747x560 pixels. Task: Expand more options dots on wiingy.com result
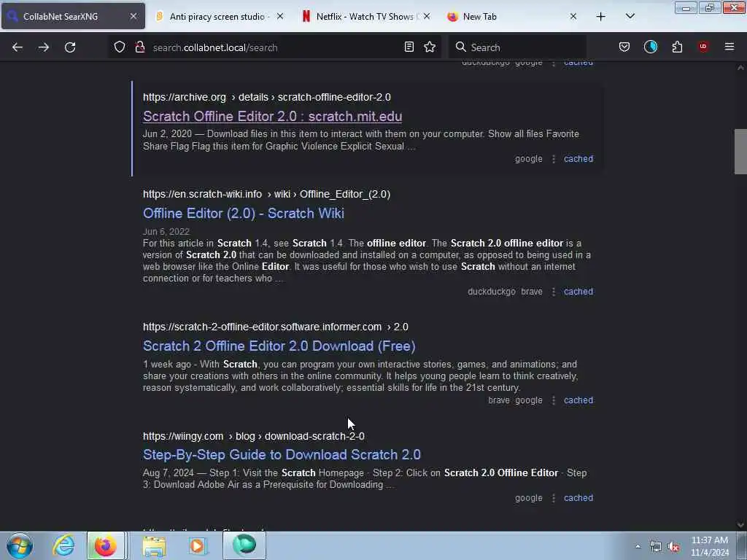553,498
